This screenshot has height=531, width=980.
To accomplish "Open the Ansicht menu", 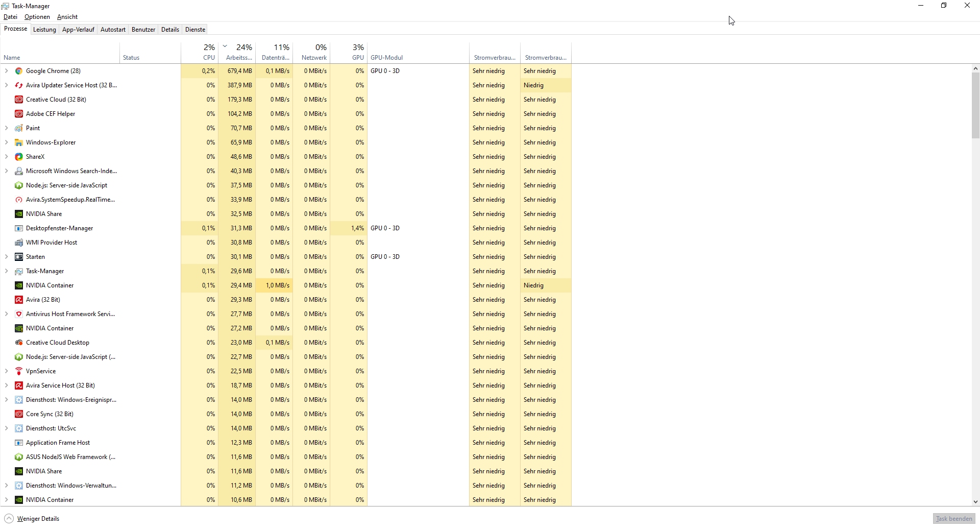I will (67, 17).
